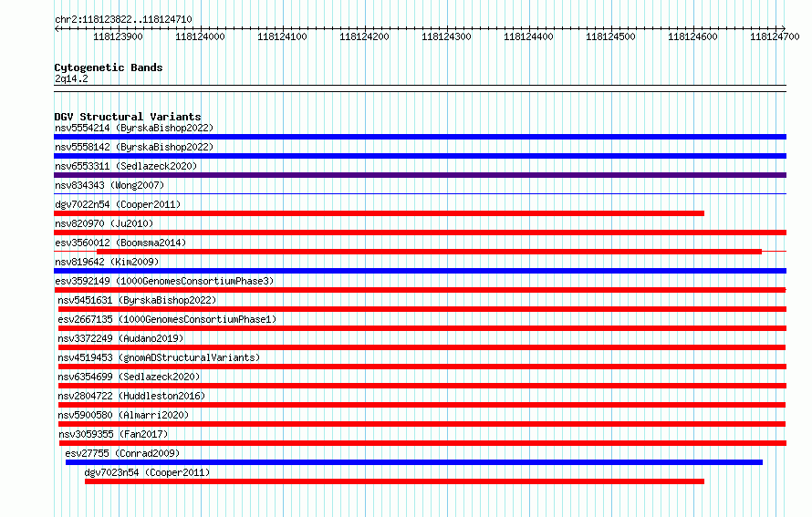Click ruler position 118123900

point(118,36)
